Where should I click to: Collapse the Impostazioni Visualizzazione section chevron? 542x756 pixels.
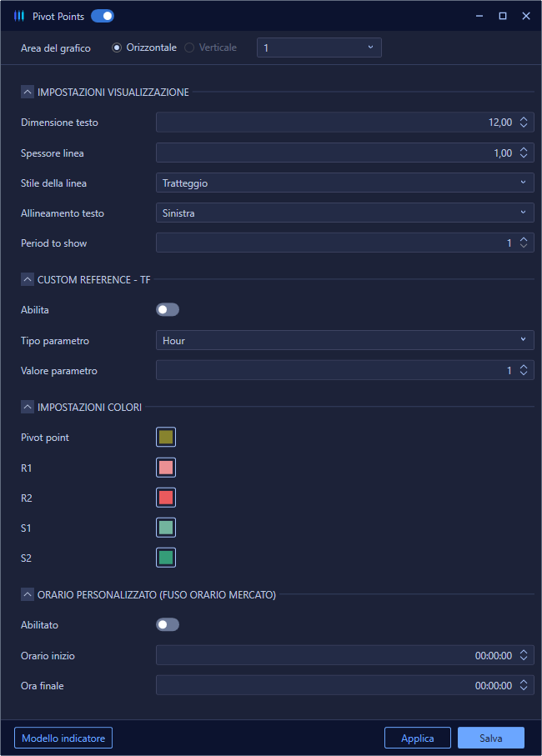(x=28, y=92)
